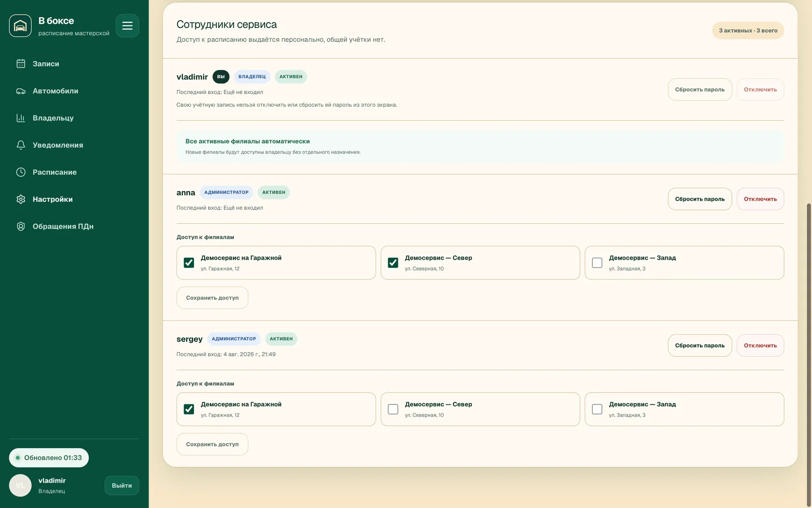812x508 pixels.
Task: Open the Настройки page
Action: click(74, 199)
